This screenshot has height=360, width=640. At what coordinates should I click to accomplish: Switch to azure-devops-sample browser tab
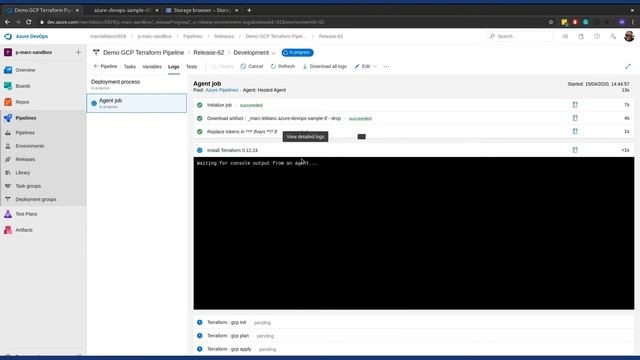122,10
